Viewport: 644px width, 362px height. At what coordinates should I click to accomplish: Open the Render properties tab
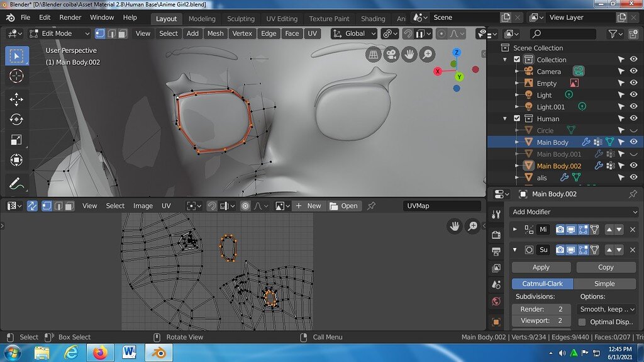[496, 234]
